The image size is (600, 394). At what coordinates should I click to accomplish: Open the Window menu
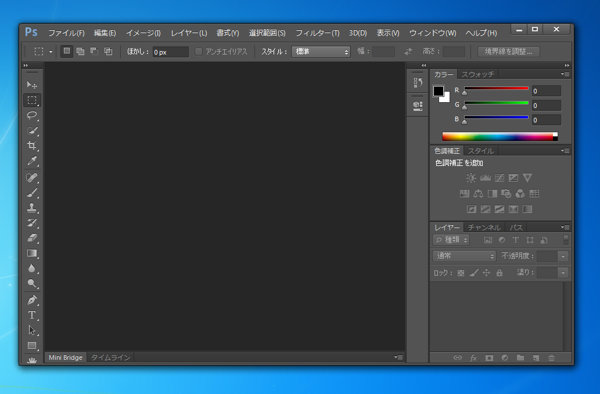pyautogui.click(x=432, y=33)
